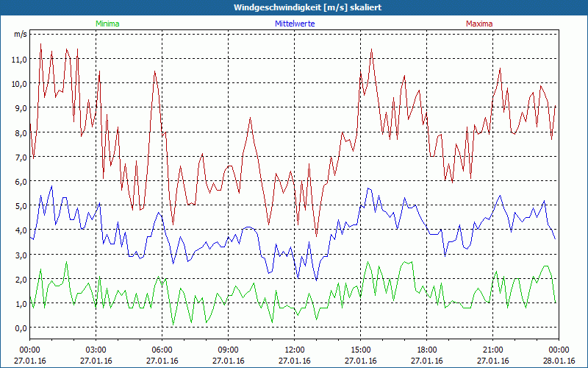Click the 21:00 time axis label

492,350
